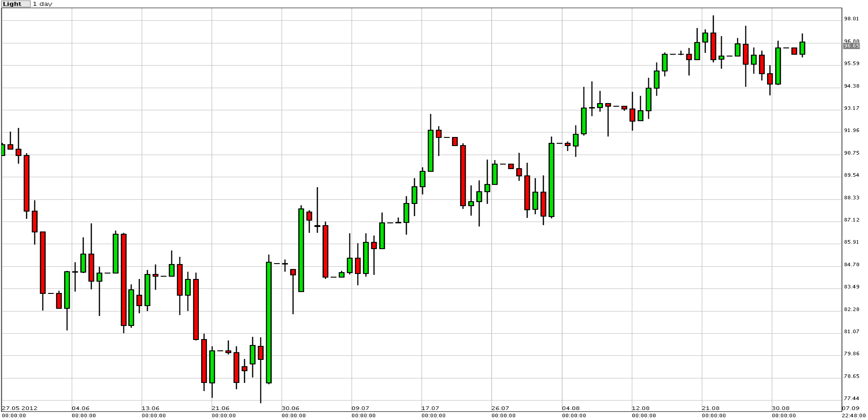Click the 98.01 price axis label
The height and width of the screenshot is (420, 868).
(851, 19)
